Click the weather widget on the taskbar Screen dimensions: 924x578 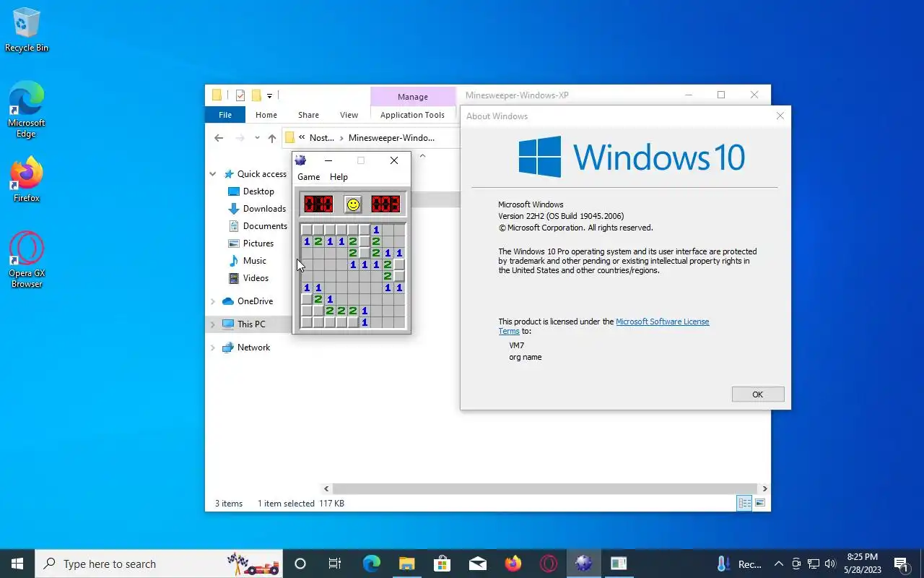pyautogui.click(x=740, y=564)
